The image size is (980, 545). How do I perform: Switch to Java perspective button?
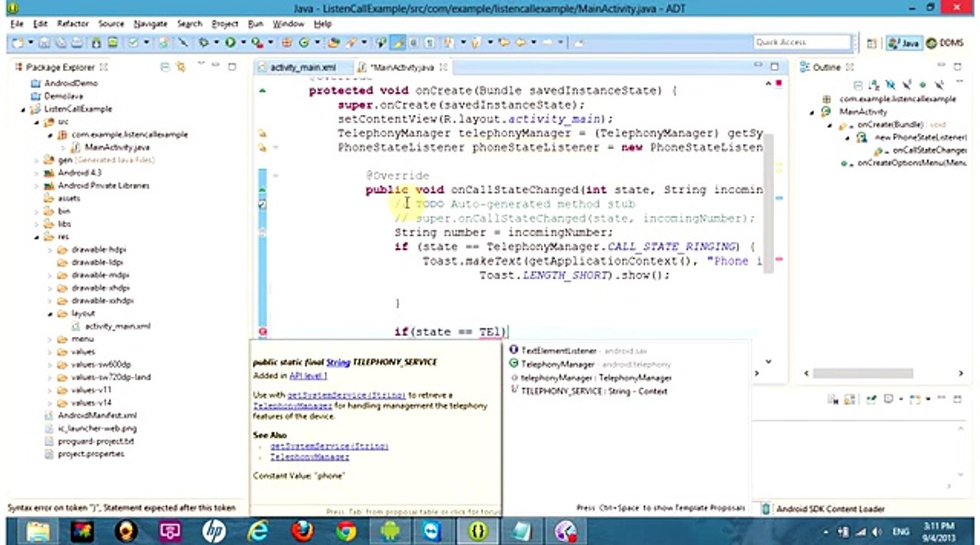(904, 43)
